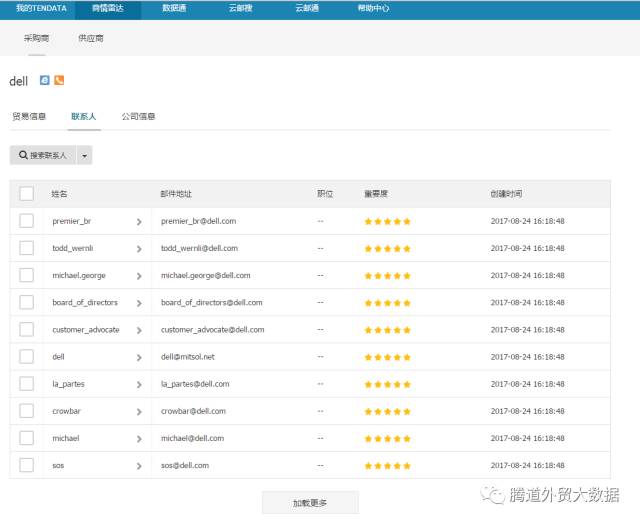Switch to 贸易信息 tab
The image size is (640, 523).
pos(29,116)
